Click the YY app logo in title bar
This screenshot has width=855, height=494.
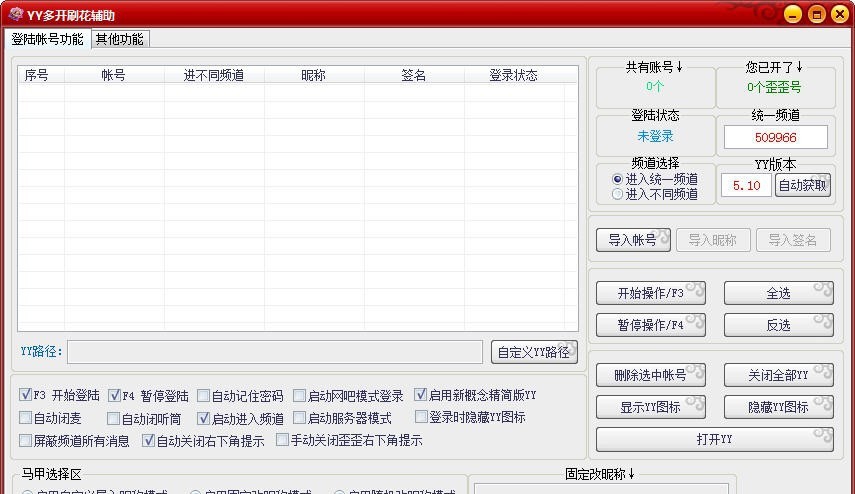(x=16, y=15)
